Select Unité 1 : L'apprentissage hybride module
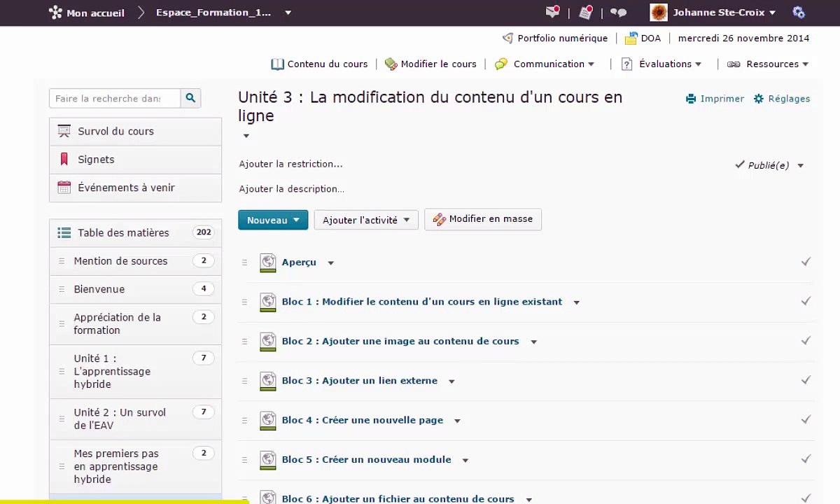This screenshot has width=840, height=504. pyautogui.click(x=135, y=372)
